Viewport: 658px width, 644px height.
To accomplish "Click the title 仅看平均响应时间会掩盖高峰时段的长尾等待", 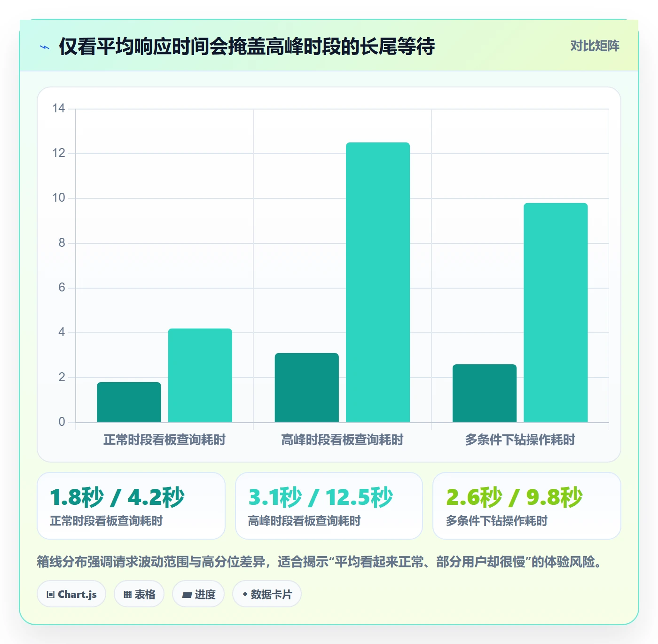I will tap(247, 47).
